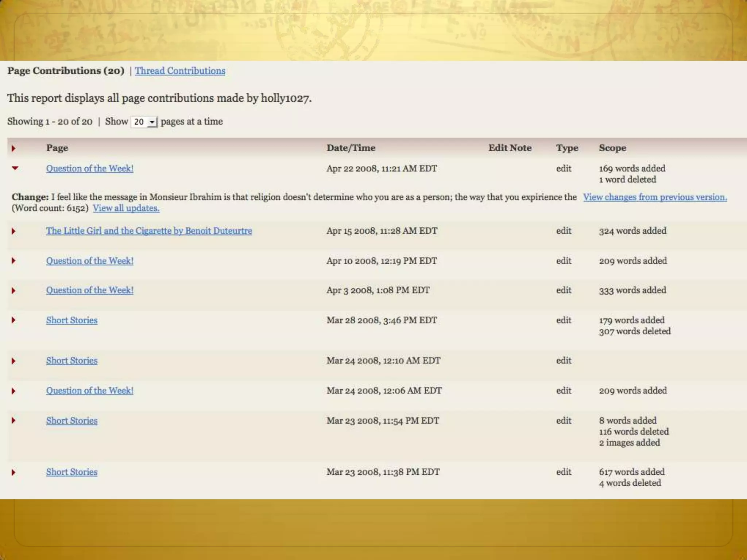Expand the Apr 10 Question of the Week row
747x560 pixels.
(13, 261)
